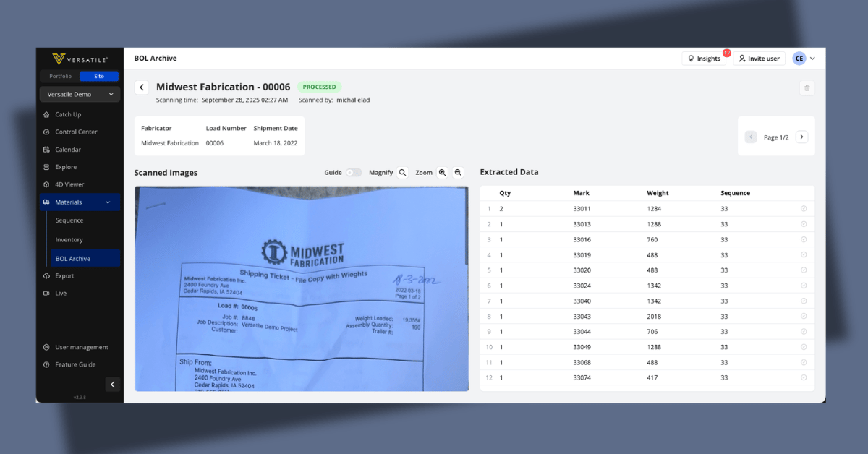
Task: Remove row 1 with mark 33011
Action: [x=804, y=208]
